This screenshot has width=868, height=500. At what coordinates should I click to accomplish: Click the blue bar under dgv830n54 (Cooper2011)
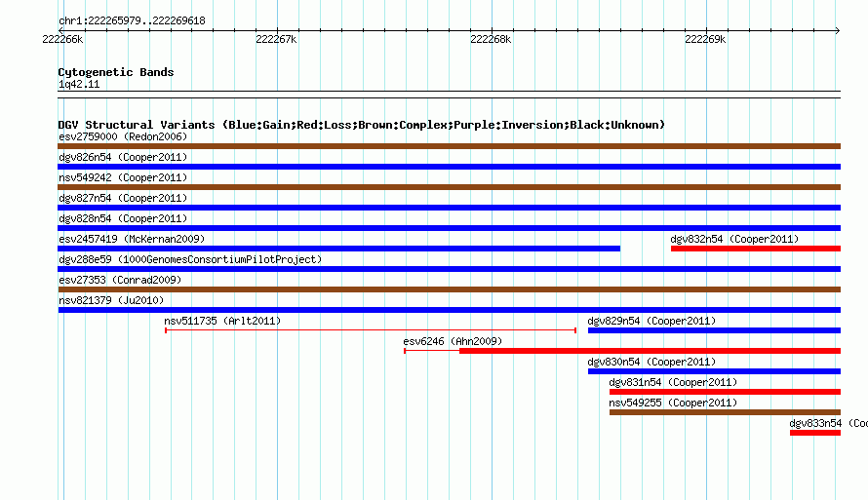pyautogui.click(x=714, y=371)
